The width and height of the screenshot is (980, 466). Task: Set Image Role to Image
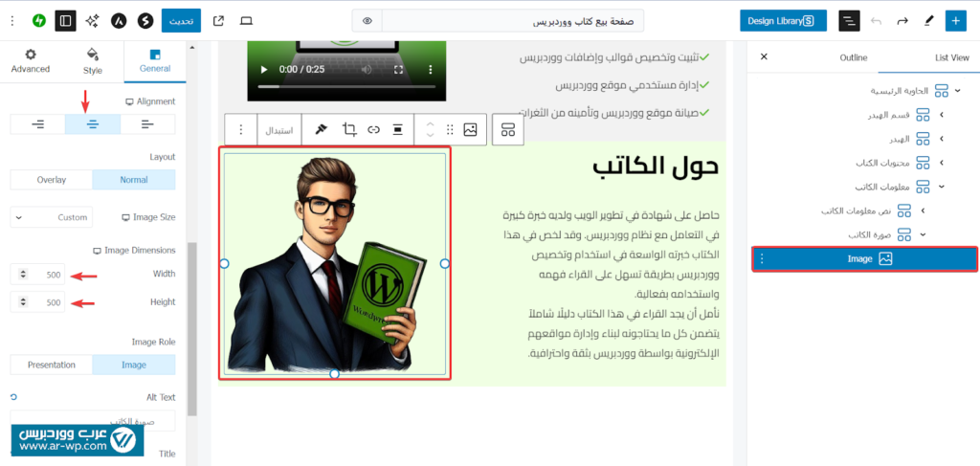[x=134, y=365]
